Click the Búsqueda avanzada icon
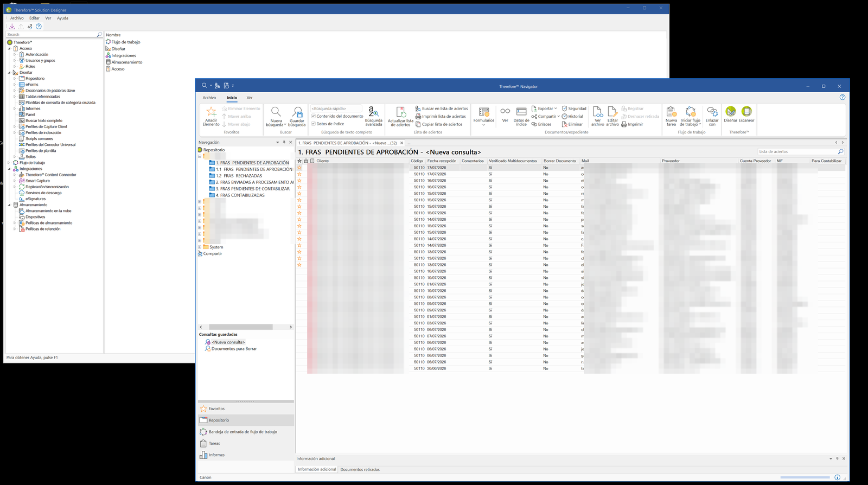Screen dimensions: 868x485 [x=373, y=112]
